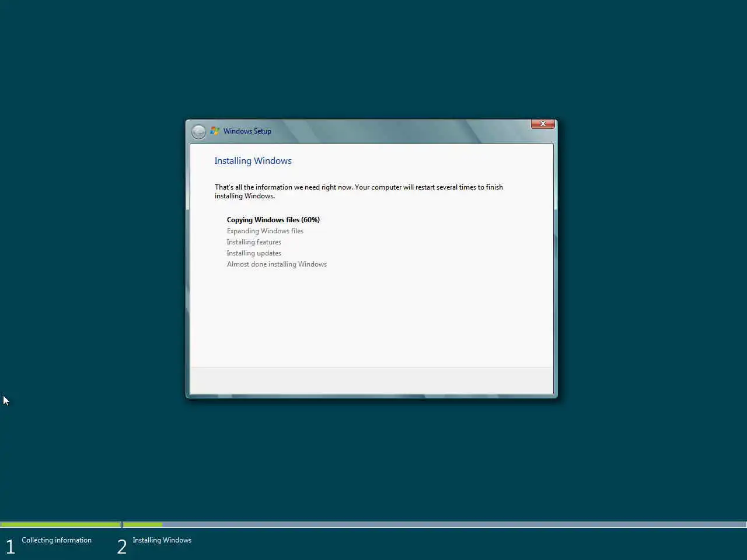Select 'Almost done installing Windows' step
The width and height of the screenshot is (747, 560).
click(277, 264)
